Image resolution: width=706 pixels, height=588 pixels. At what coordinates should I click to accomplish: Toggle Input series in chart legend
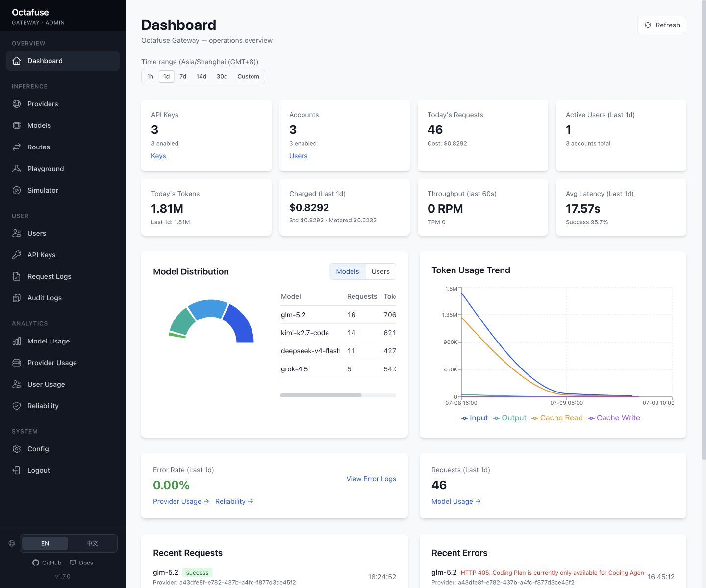475,418
